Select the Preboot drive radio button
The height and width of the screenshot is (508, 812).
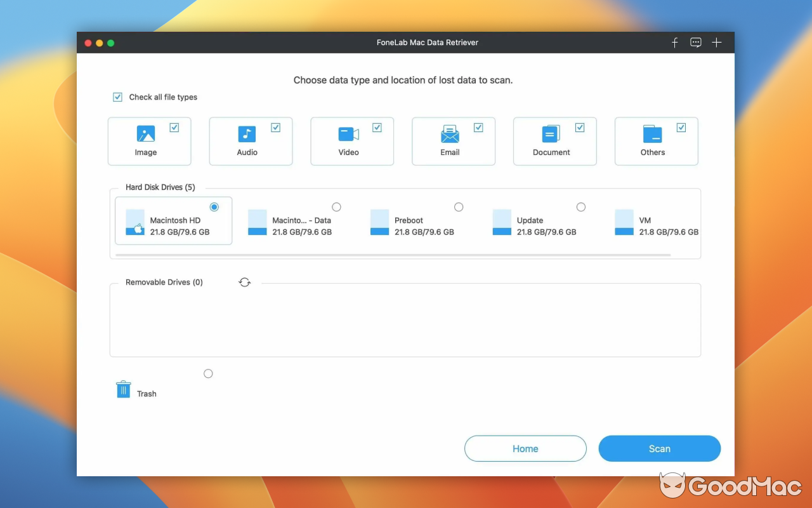click(x=459, y=207)
